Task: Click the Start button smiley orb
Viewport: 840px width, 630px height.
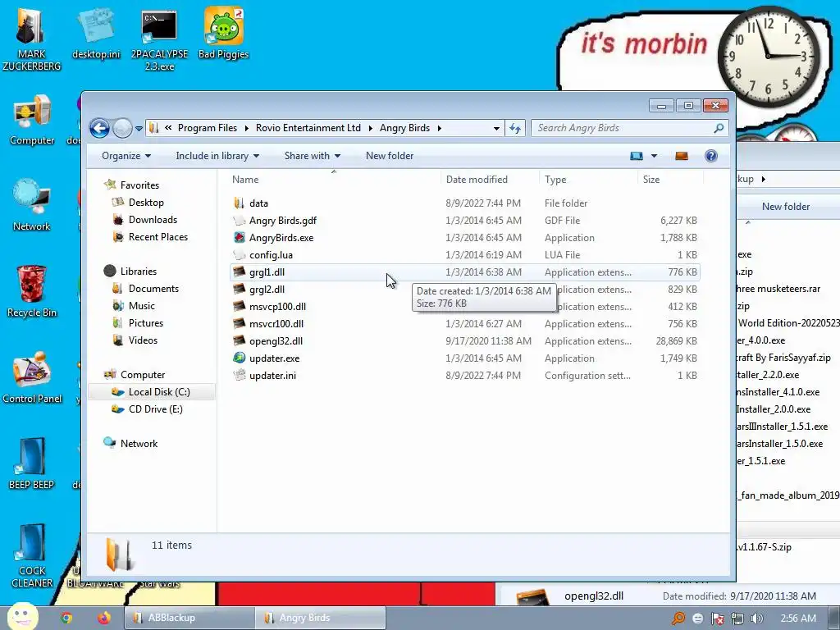Action: point(22,616)
